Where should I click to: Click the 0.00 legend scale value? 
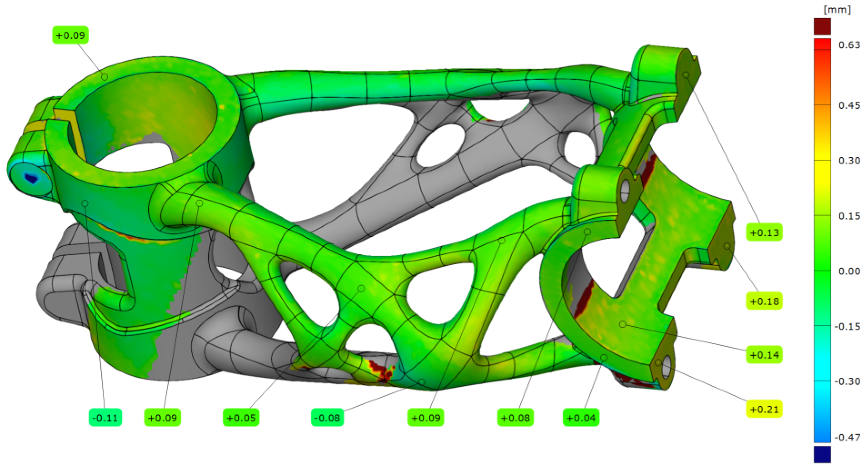849,271
